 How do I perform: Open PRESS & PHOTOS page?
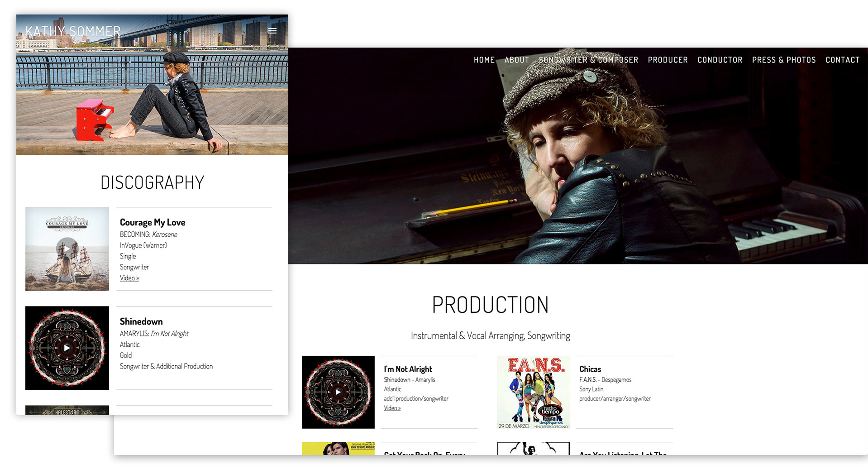coord(784,60)
